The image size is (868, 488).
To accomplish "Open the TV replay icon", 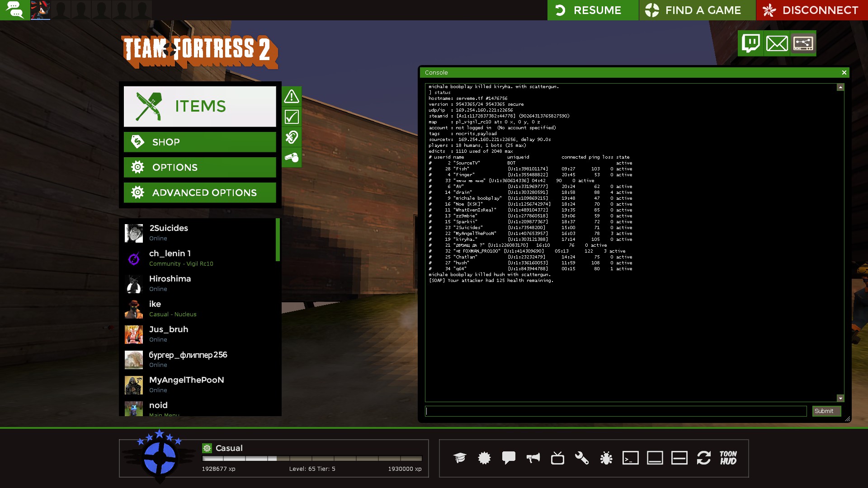I will (557, 458).
